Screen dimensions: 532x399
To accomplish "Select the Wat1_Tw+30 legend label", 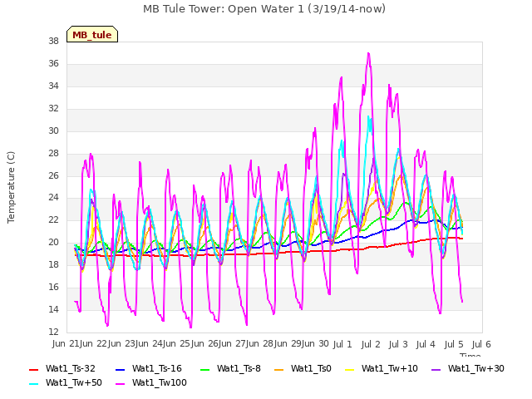I will tap(476, 368).
